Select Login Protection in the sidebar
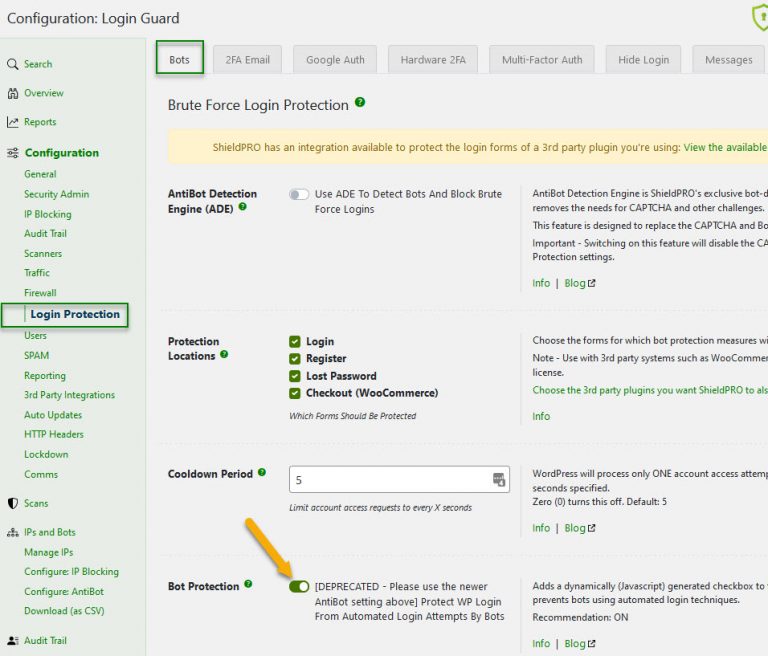768x656 pixels. click(x=75, y=314)
